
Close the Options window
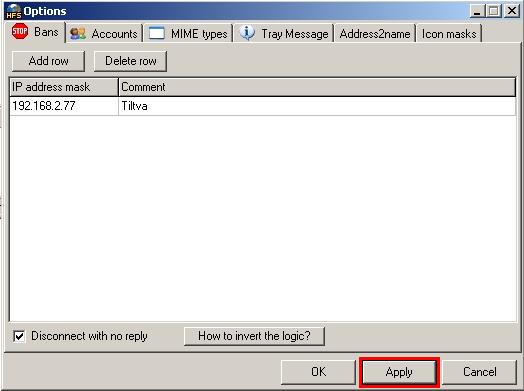pyautogui.click(x=512, y=11)
